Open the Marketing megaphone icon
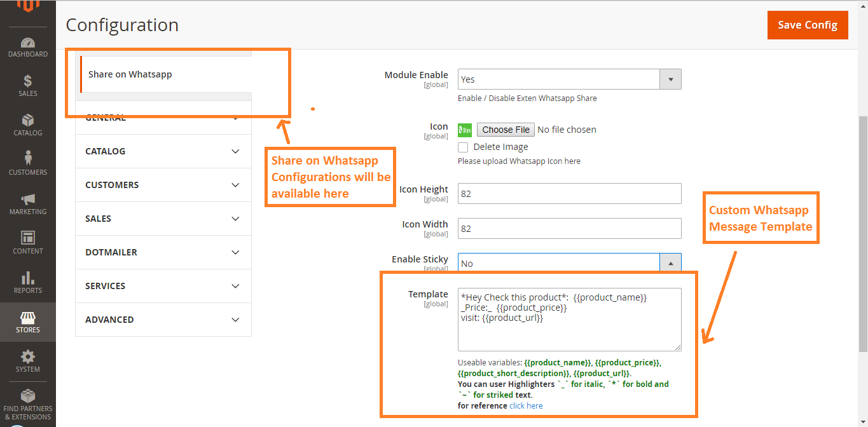868x427 pixels. pyautogui.click(x=28, y=199)
